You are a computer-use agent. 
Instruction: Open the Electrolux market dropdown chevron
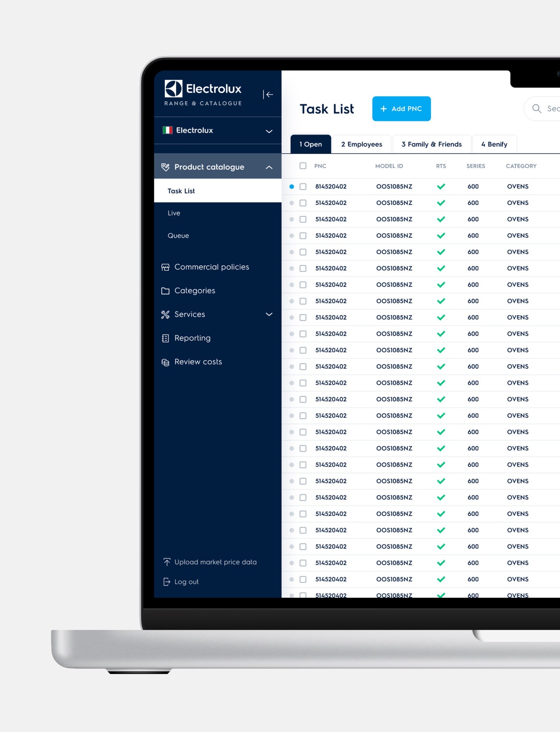269,131
